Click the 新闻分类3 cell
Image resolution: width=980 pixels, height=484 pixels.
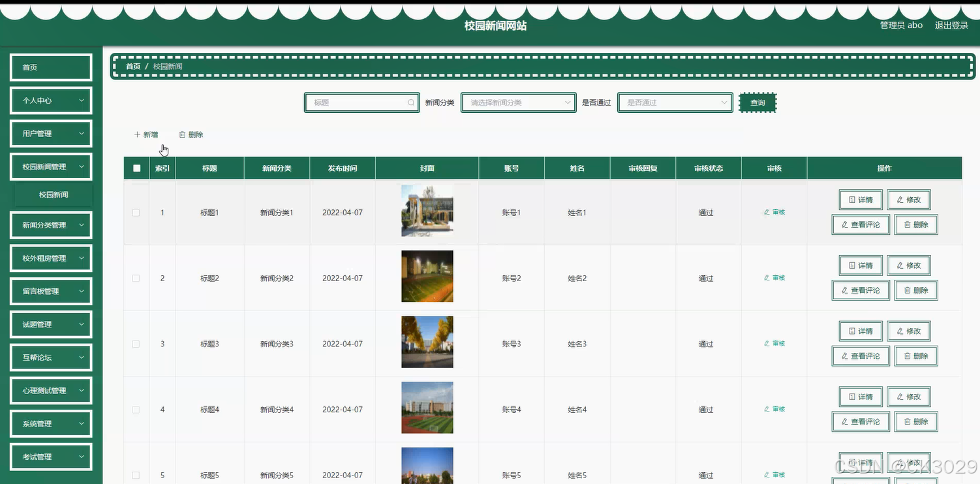point(277,344)
